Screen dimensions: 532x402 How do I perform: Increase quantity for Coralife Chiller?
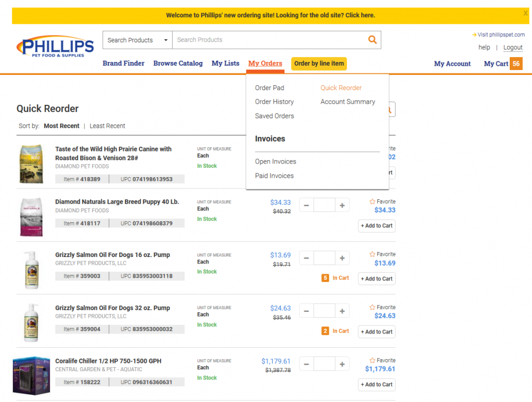tap(342, 364)
